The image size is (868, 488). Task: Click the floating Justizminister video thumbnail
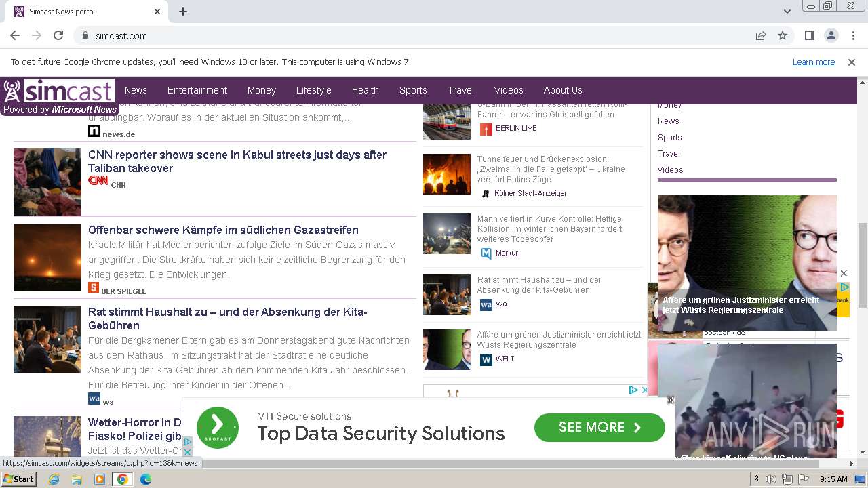tap(747, 263)
